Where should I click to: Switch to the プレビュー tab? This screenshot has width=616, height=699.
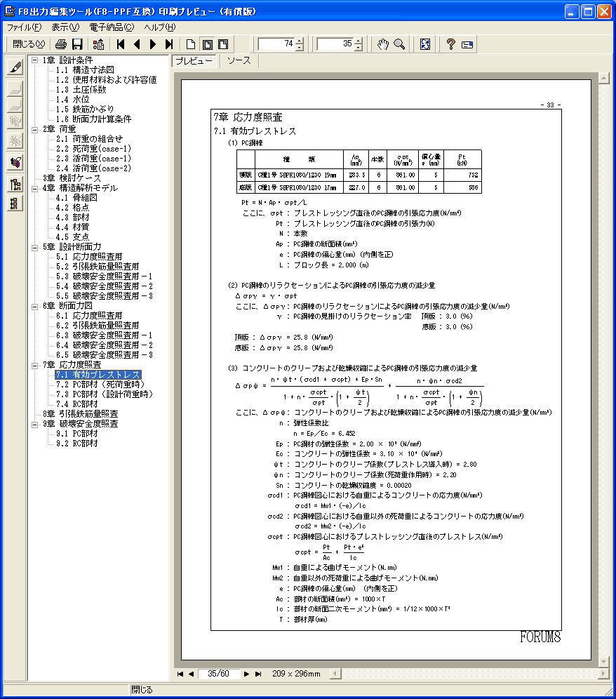pyautogui.click(x=194, y=61)
